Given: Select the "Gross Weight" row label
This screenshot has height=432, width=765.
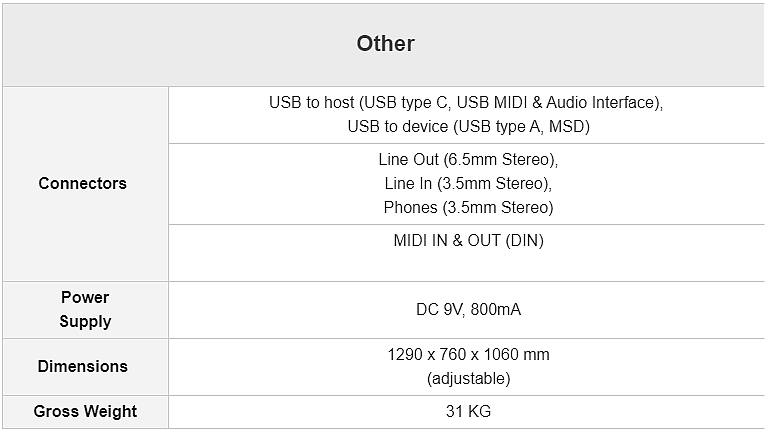Looking at the screenshot, I should click(x=85, y=412).
